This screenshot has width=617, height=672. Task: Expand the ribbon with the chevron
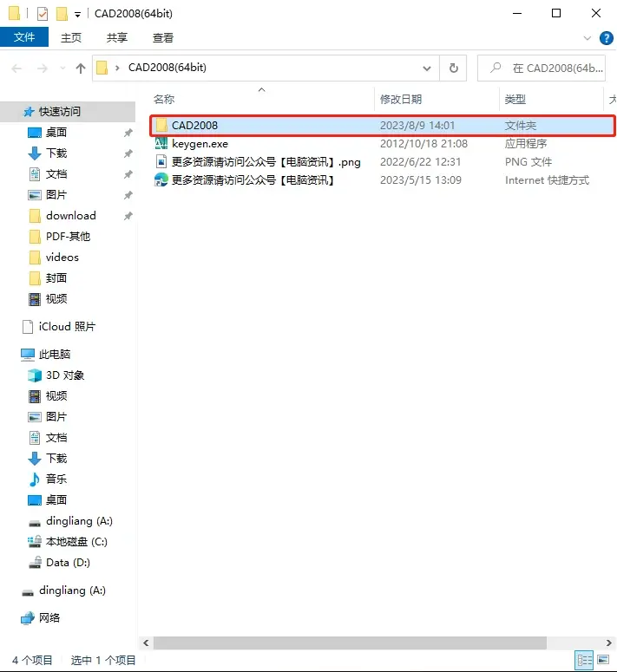[x=587, y=38]
